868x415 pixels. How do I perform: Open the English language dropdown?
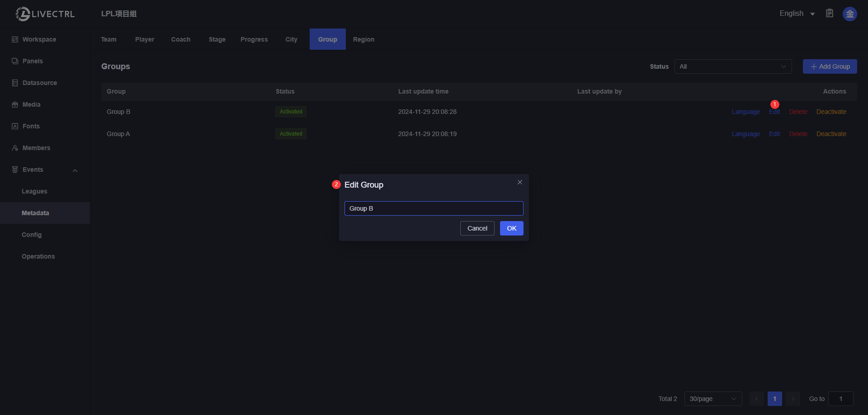coord(797,14)
